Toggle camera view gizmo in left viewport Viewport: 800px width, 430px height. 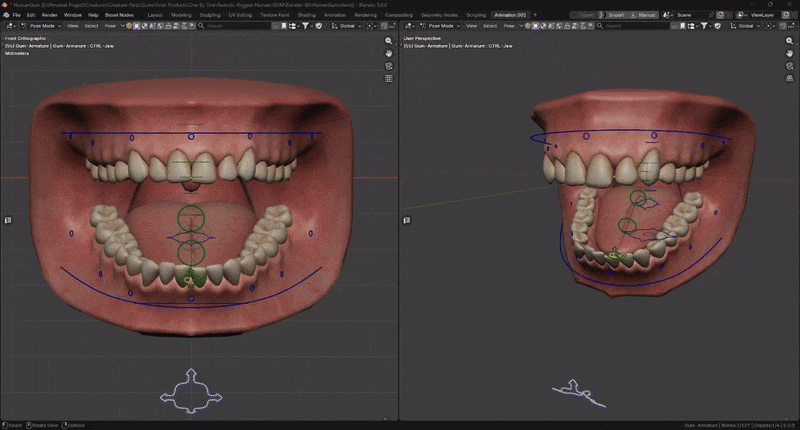point(389,66)
